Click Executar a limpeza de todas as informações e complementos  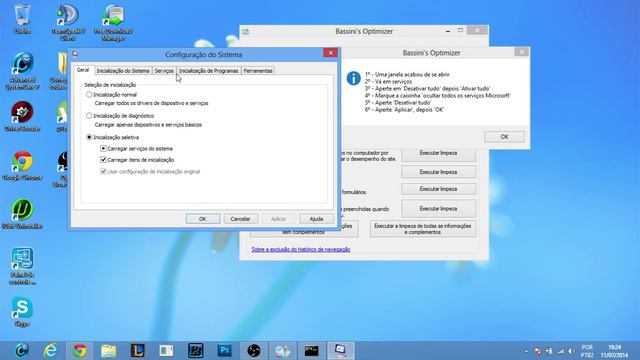[422, 229]
